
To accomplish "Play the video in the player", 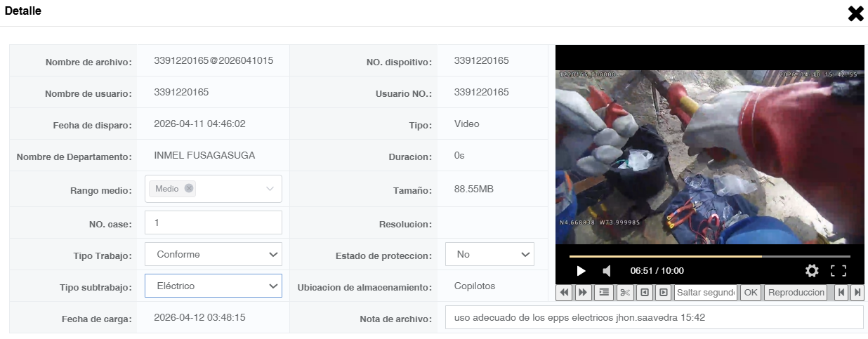I will tap(581, 271).
